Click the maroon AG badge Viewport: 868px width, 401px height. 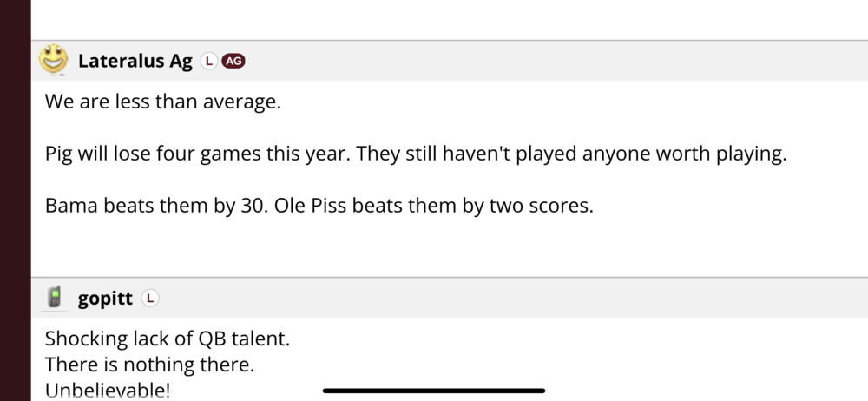233,61
